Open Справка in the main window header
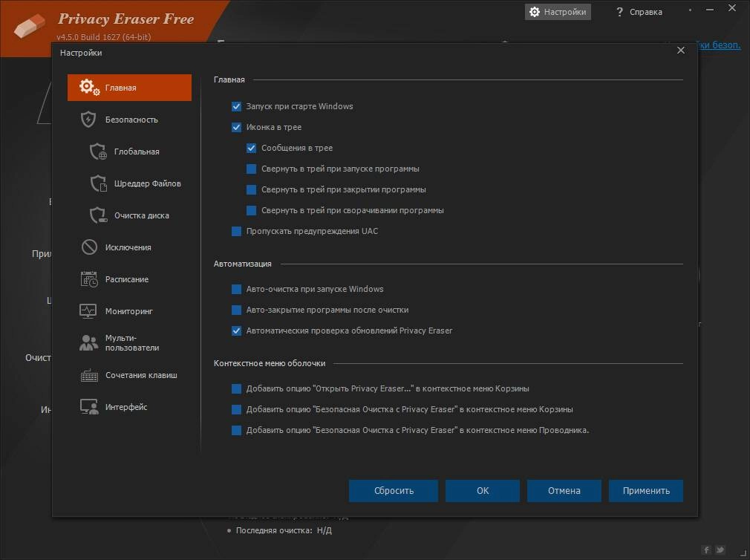Screen dimensions: 750x560 click(x=639, y=12)
